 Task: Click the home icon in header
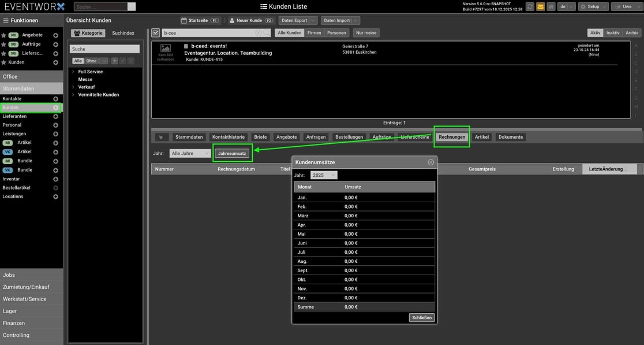click(551, 6)
